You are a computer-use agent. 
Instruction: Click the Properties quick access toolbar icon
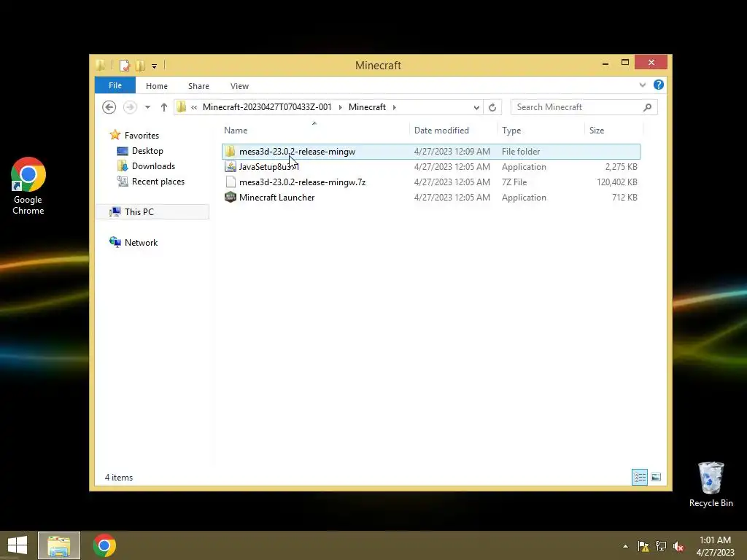124,65
